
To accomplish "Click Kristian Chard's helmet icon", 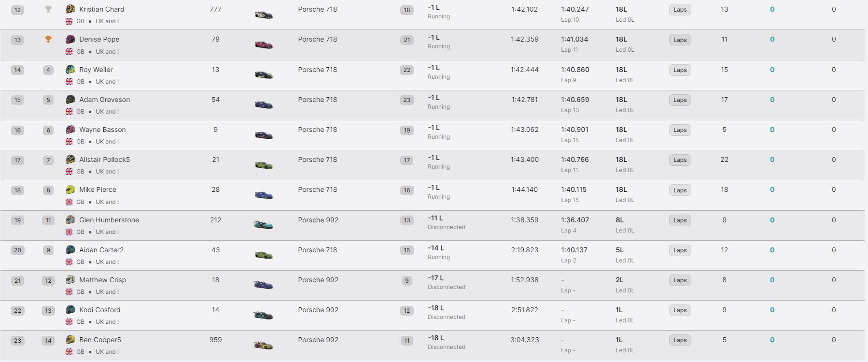I will 70,9.
